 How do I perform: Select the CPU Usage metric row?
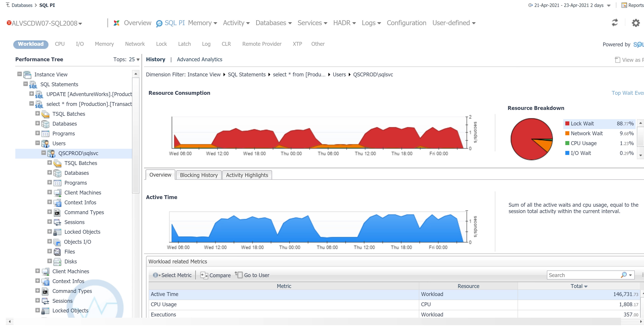[x=394, y=305]
